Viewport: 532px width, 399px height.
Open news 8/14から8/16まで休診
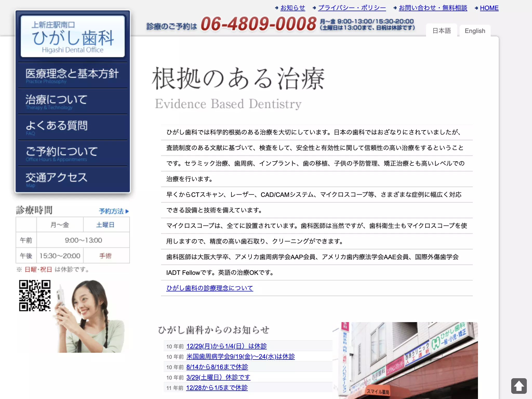coord(217,367)
